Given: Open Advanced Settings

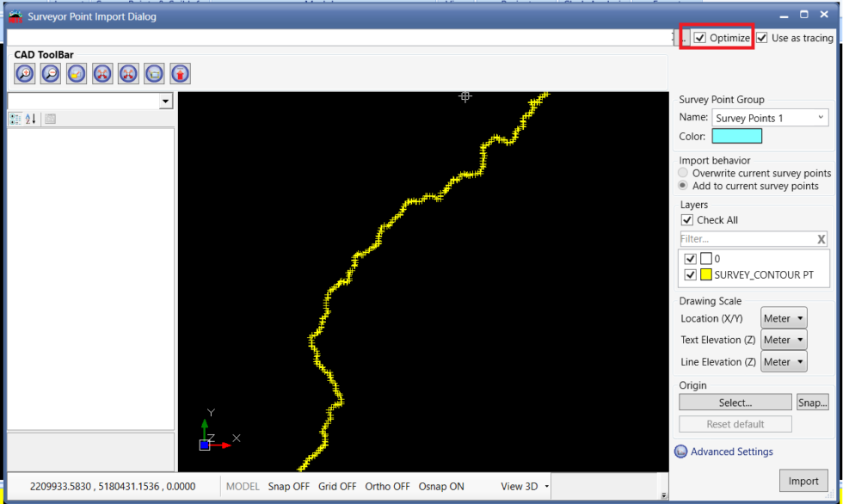Looking at the screenshot, I should point(730,452).
